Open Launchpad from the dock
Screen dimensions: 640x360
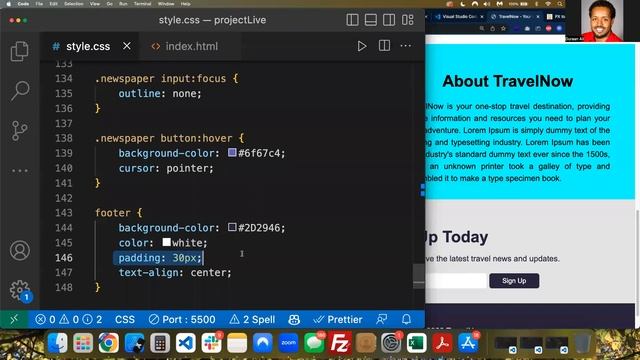coord(83,343)
